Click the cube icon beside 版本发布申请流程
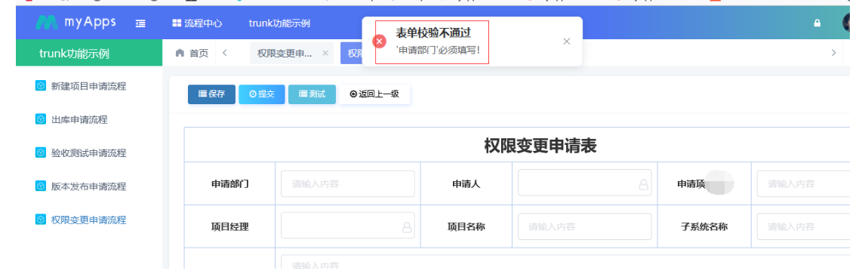This screenshot has width=868, height=277. point(41,186)
